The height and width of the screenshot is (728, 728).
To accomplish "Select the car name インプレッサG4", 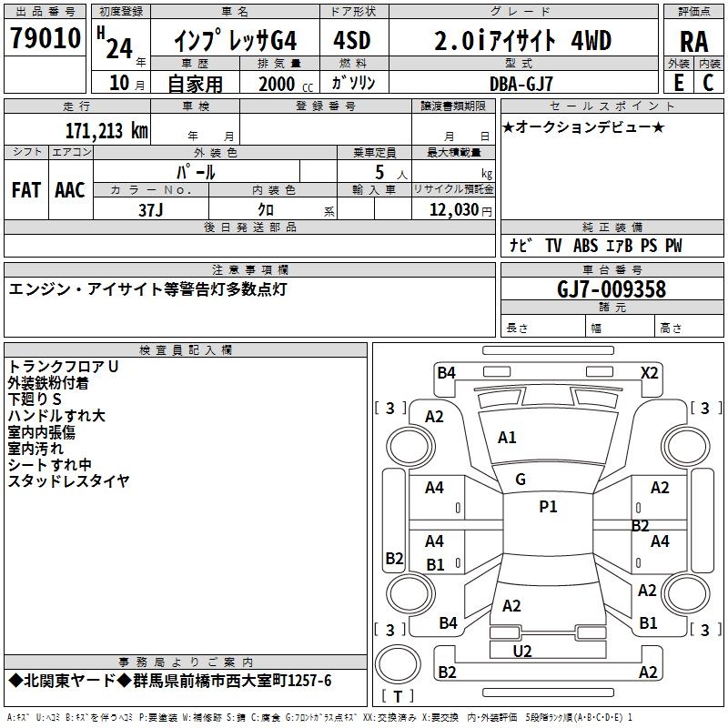I will pos(236,41).
